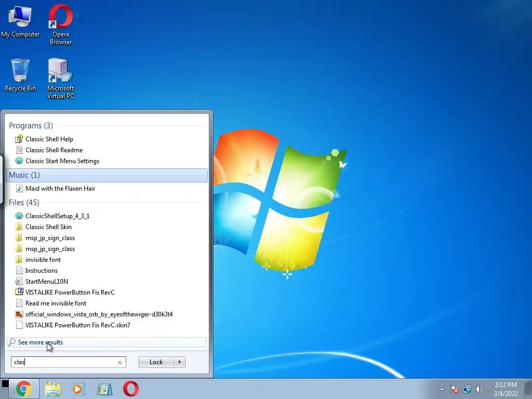Show hidden system tray icons arrow
Image resolution: width=532 pixels, height=399 pixels.
point(442,389)
